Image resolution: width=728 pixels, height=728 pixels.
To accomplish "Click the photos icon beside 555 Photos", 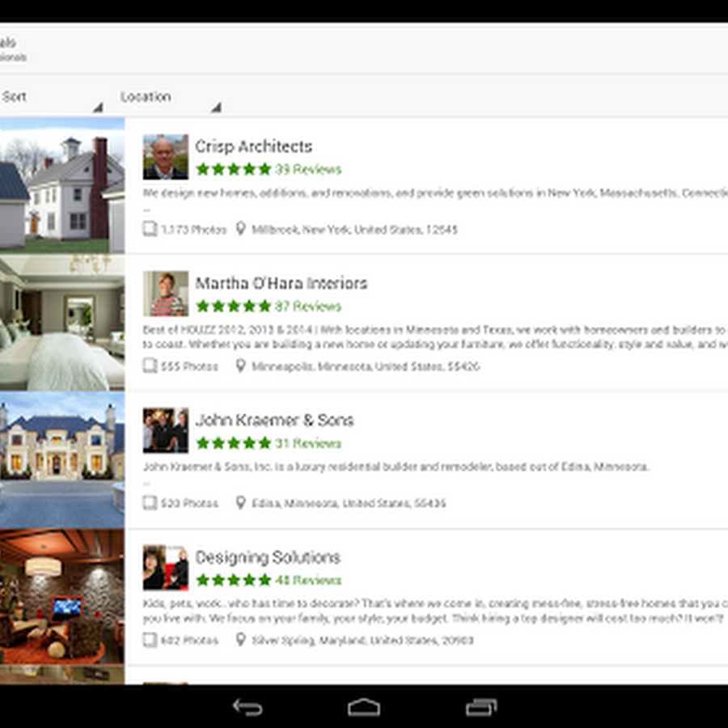I will click(x=150, y=366).
